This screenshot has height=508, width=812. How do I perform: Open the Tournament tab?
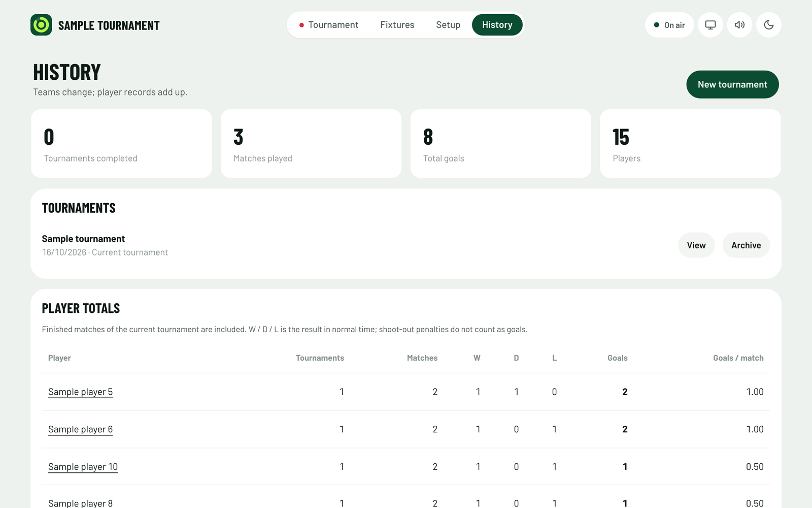coord(328,25)
